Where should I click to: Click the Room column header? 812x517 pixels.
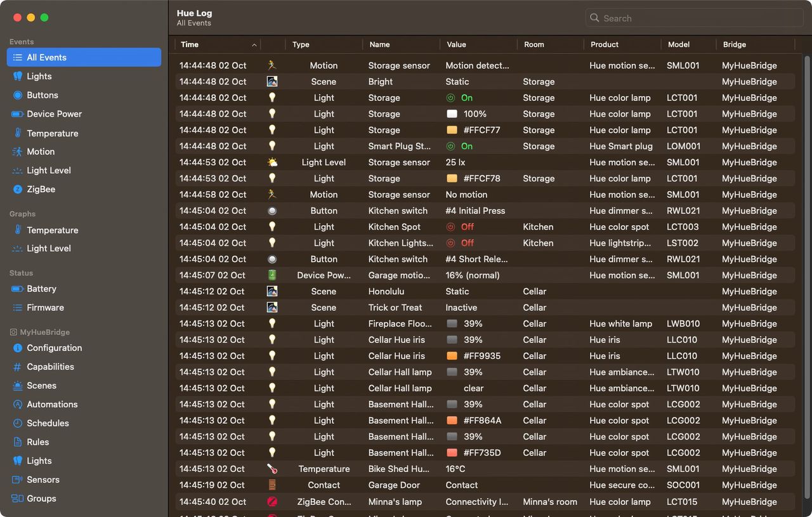[534, 44]
